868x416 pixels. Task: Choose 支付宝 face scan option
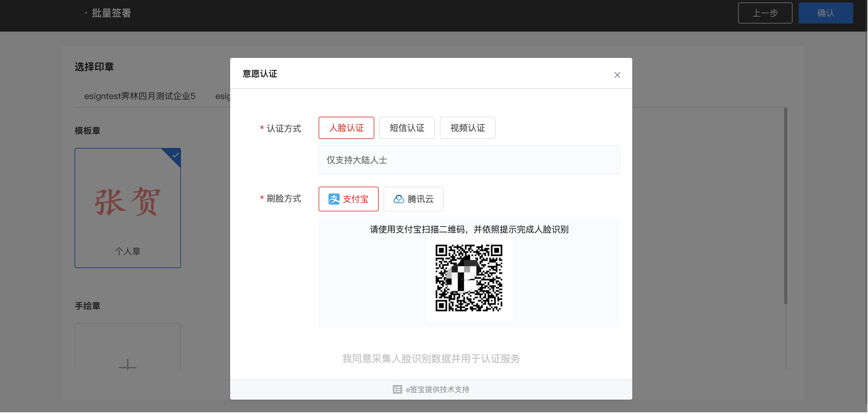[348, 199]
